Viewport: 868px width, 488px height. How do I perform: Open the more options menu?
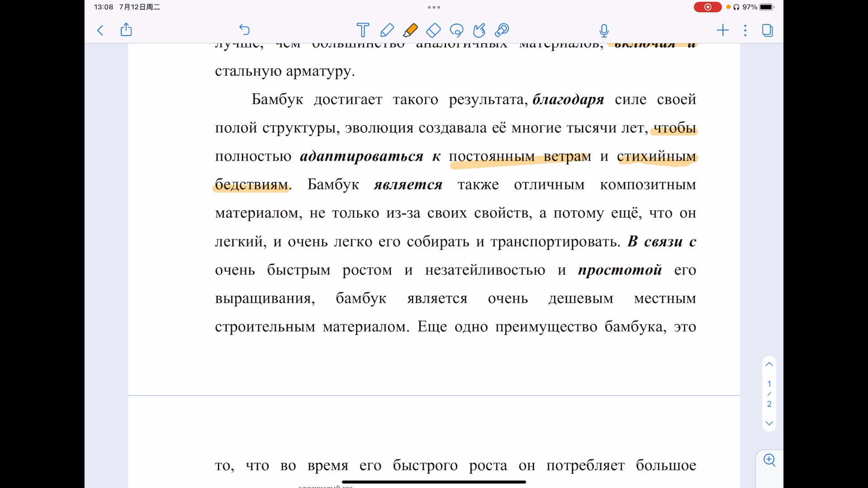click(x=745, y=30)
